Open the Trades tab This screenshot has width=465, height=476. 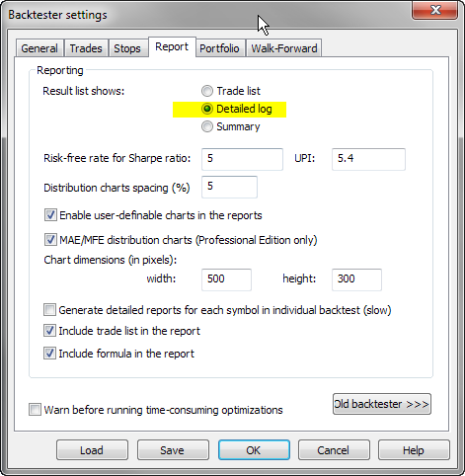[86, 48]
